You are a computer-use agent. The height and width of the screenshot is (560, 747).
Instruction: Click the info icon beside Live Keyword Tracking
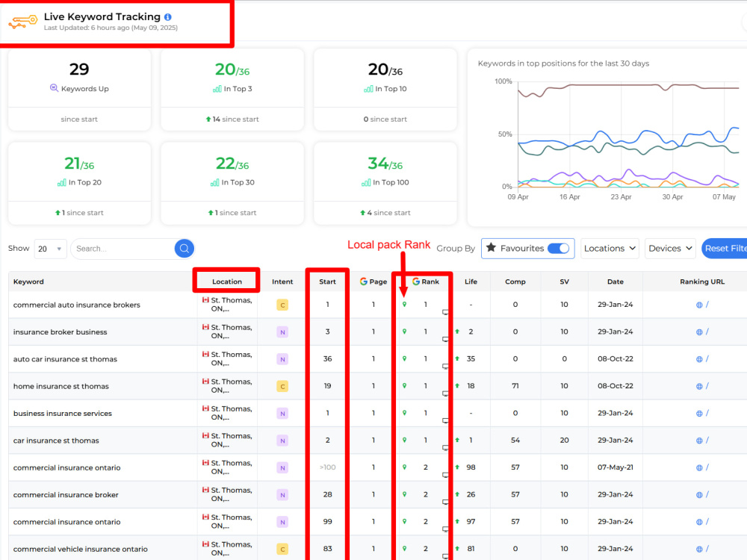point(167,16)
